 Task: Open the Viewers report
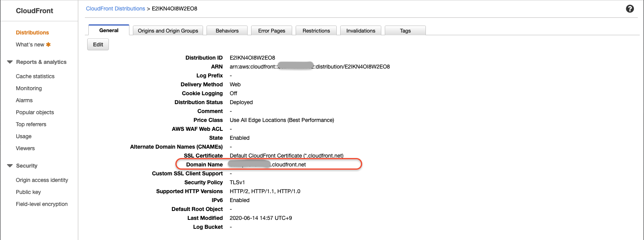click(25, 148)
